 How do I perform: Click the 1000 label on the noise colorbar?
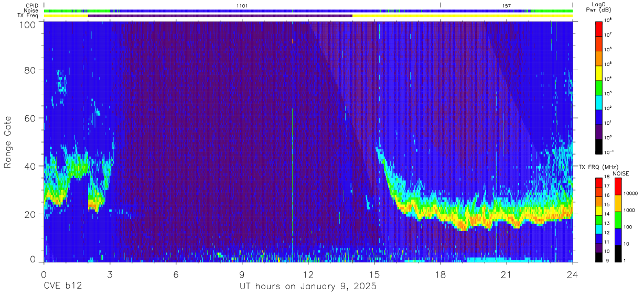point(629,210)
